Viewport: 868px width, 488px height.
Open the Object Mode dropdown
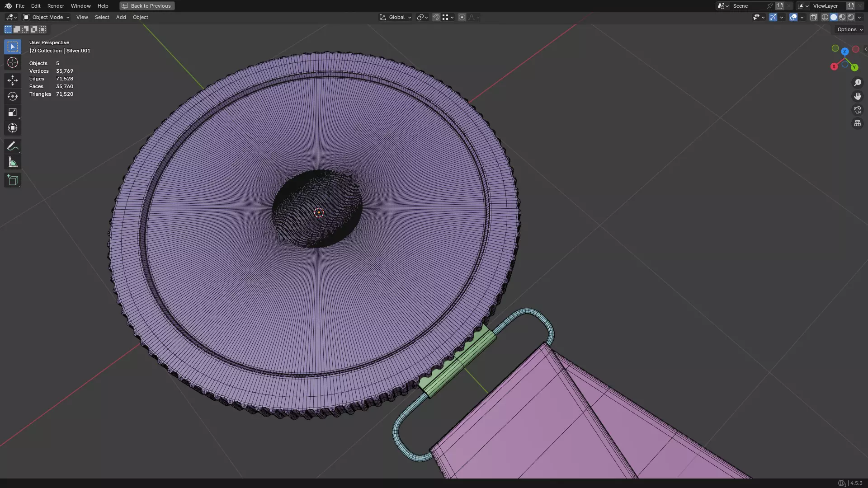point(47,17)
